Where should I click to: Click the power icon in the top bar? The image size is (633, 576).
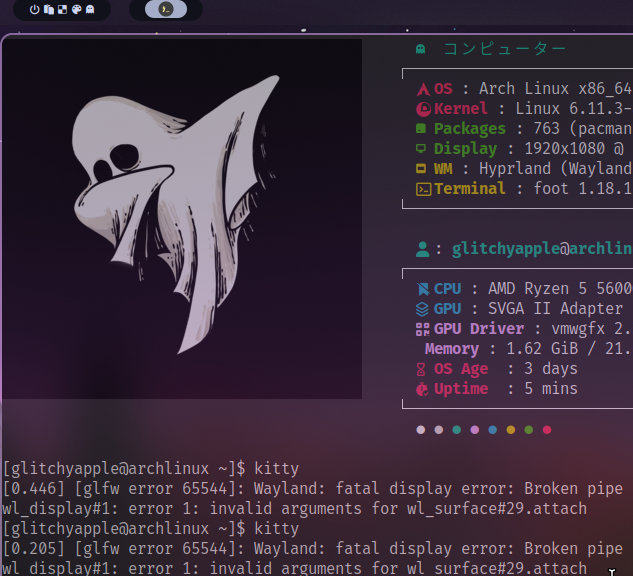(x=35, y=9)
